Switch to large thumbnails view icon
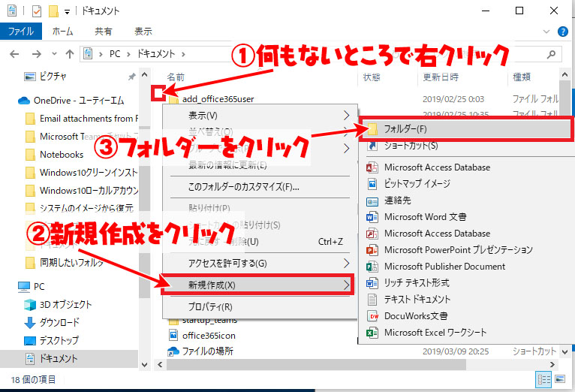Image resolution: width=575 pixels, height=392 pixels. click(560, 378)
